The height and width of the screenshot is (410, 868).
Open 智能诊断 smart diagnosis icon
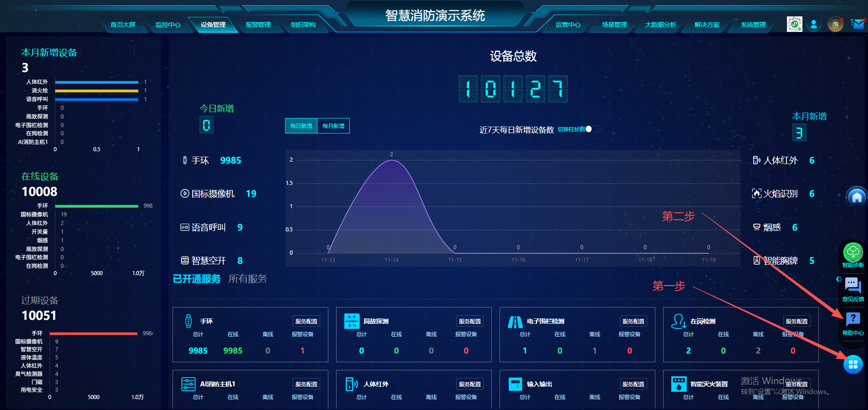[x=853, y=252]
